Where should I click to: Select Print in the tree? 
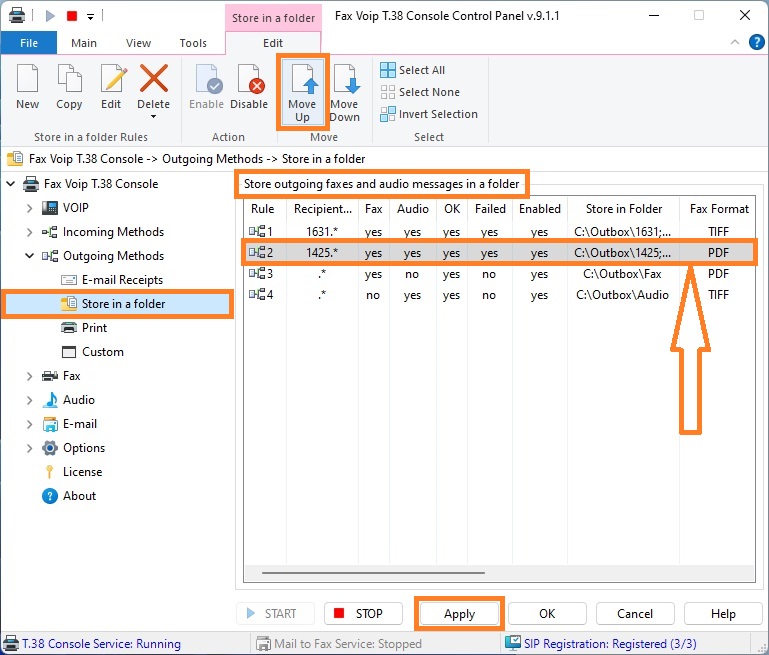pyautogui.click(x=94, y=328)
